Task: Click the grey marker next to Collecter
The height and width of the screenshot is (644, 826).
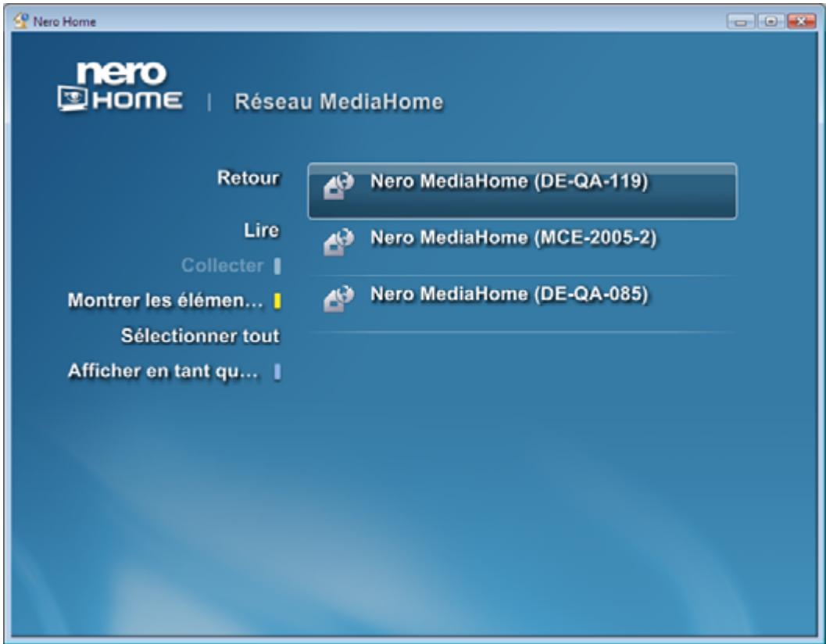Action: [x=277, y=267]
